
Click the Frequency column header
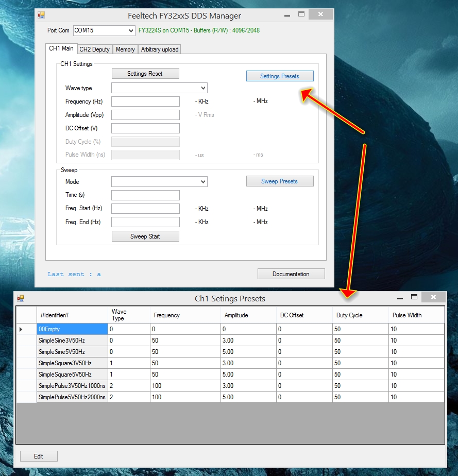tap(185, 315)
